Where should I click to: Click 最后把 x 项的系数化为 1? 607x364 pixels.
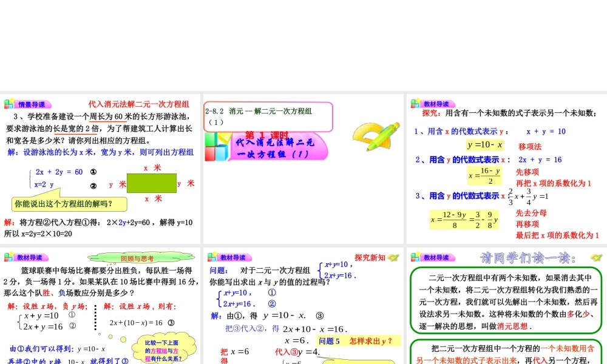coord(557,235)
